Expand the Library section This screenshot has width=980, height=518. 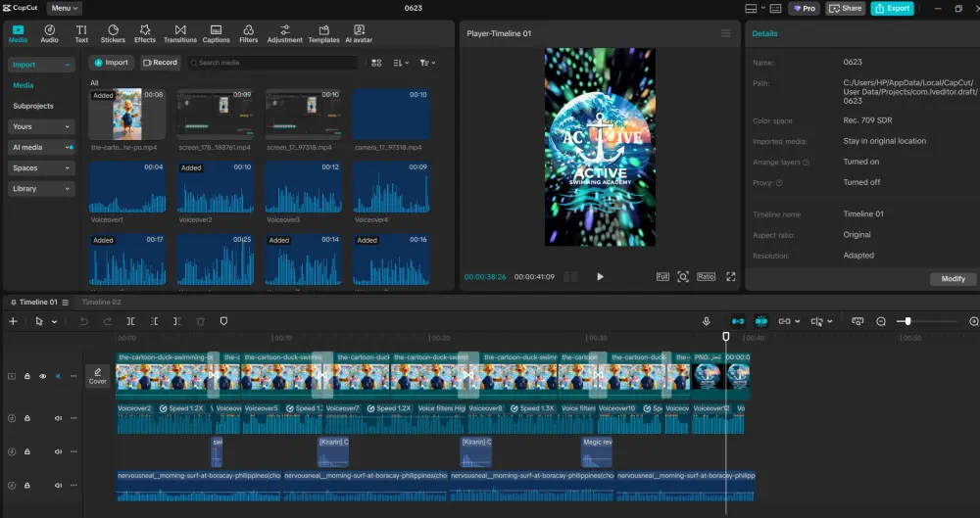(41, 188)
